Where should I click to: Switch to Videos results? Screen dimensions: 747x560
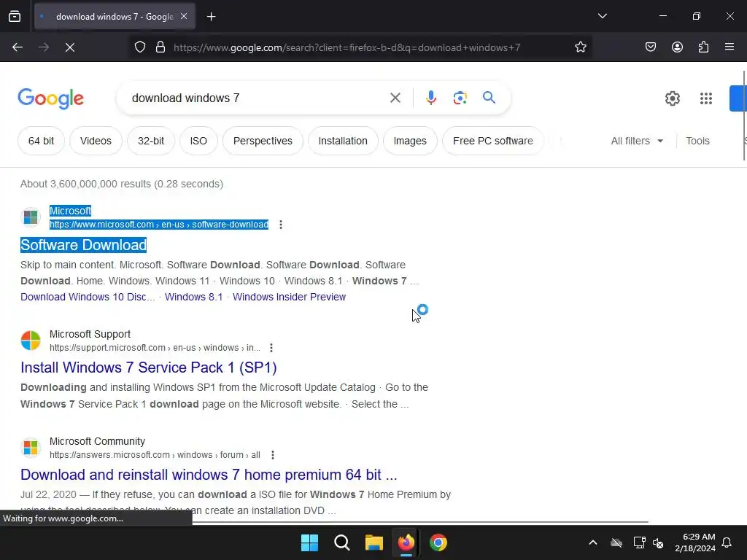pyautogui.click(x=96, y=141)
